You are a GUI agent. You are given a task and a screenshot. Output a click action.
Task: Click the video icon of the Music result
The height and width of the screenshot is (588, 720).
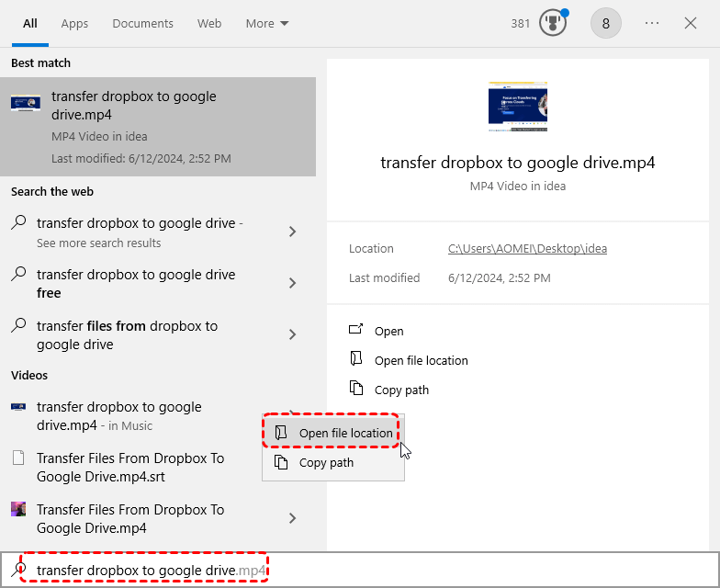pyautogui.click(x=18, y=406)
